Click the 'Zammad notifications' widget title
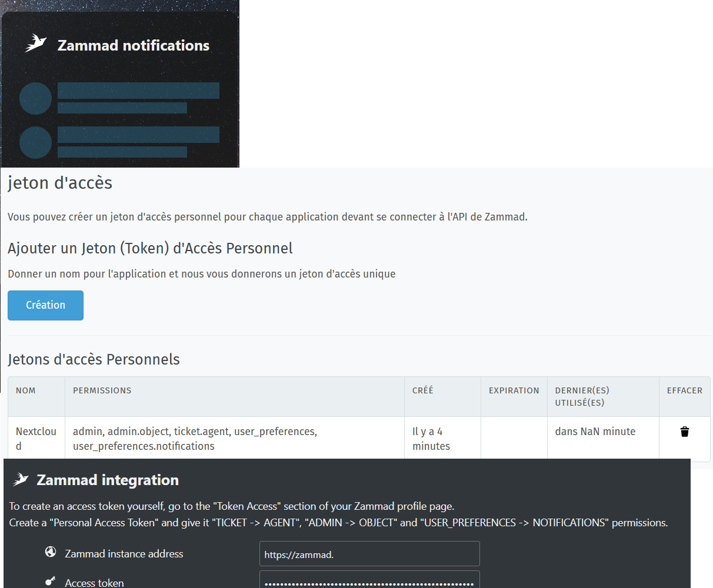 [134, 45]
